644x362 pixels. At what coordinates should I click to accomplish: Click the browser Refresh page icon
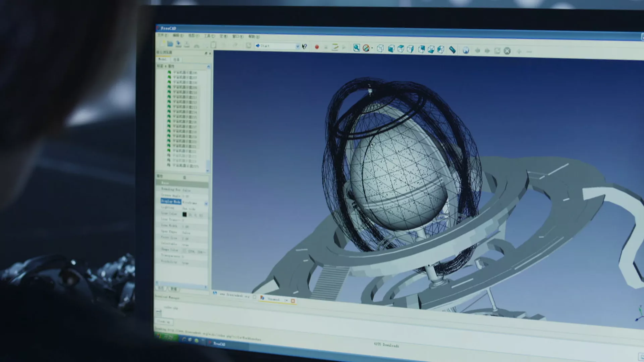coord(497,51)
